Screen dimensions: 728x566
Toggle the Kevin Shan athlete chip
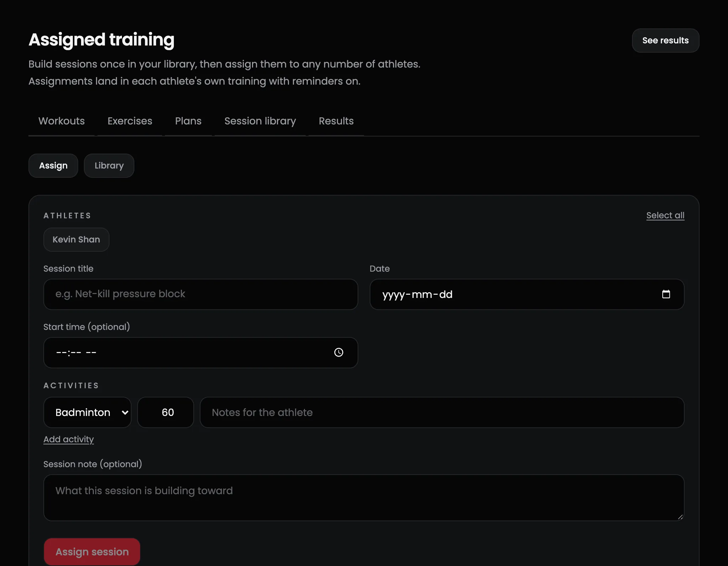click(x=76, y=240)
